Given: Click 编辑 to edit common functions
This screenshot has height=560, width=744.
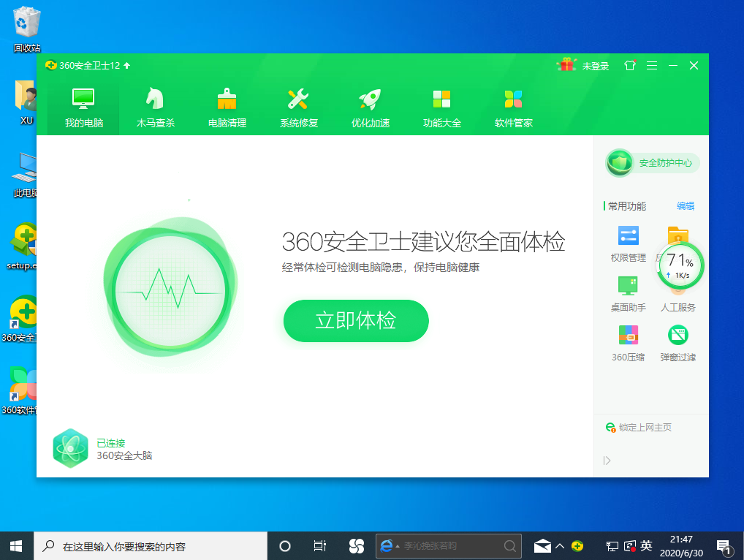Looking at the screenshot, I should (685, 206).
